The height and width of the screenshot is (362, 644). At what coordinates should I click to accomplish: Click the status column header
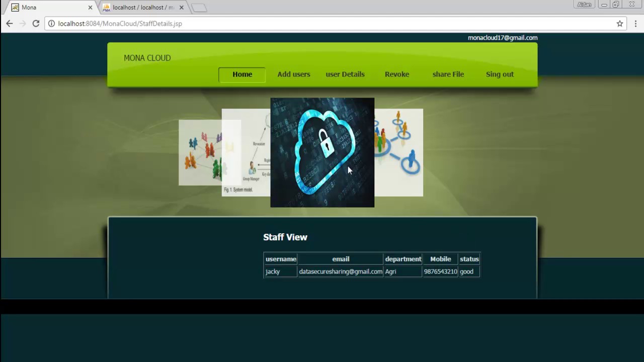[x=469, y=259]
